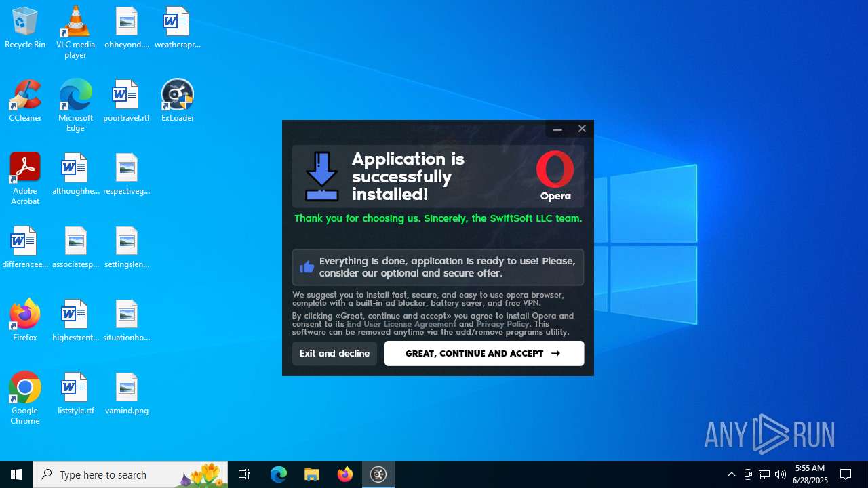This screenshot has width=868, height=488.
Task: Select the situationho image file icon
Action: (127, 321)
